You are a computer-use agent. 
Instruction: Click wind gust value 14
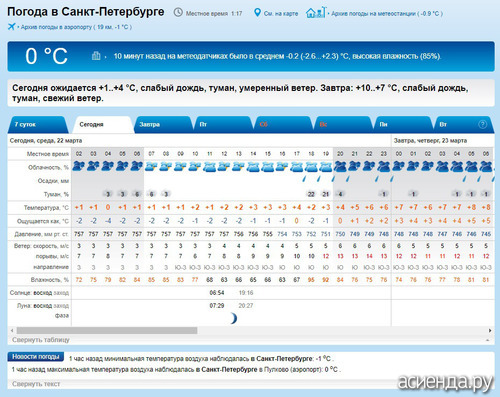pos(369,256)
